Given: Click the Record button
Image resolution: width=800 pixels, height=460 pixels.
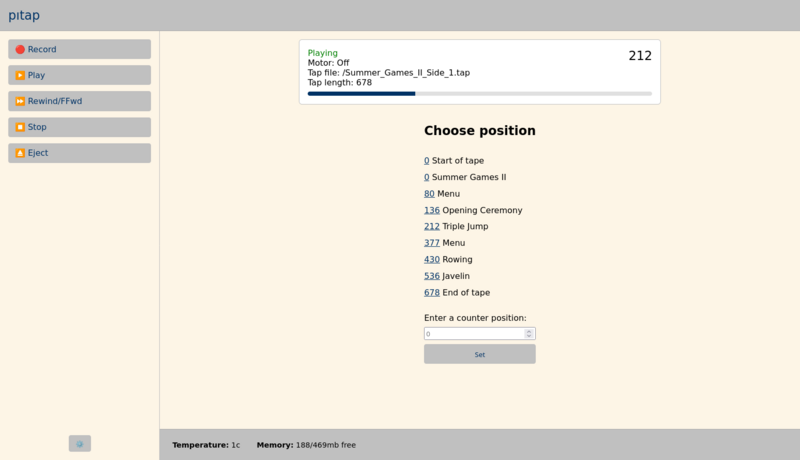Looking at the screenshot, I should (80, 49).
